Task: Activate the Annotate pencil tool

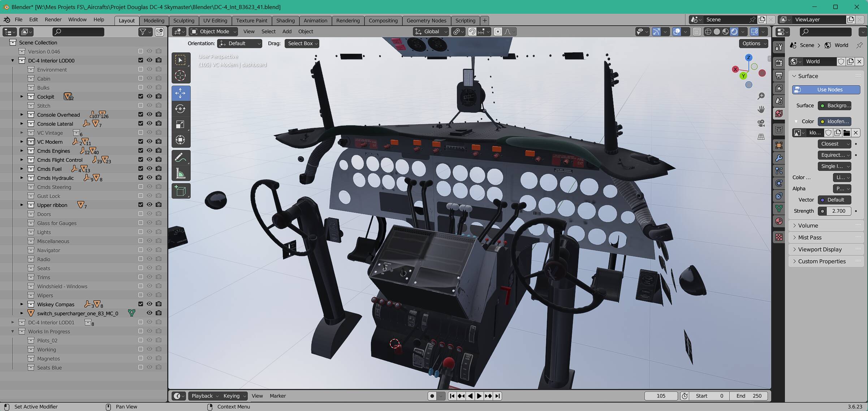Action: (180, 158)
